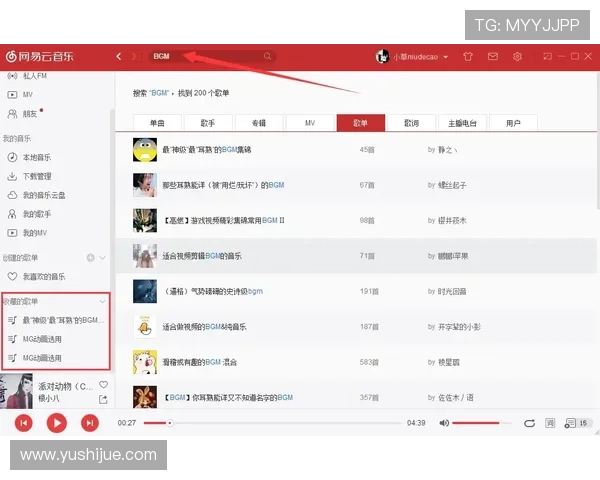Switch to the MV search tab

coord(310,123)
